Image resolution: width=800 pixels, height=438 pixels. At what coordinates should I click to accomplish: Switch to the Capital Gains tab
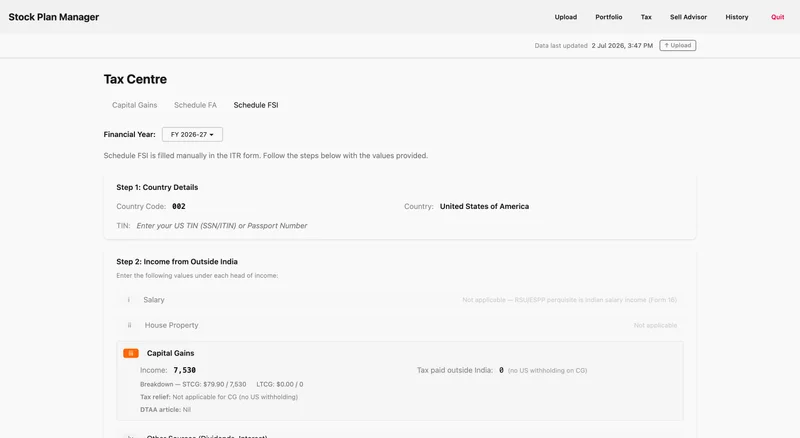(x=135, y=105)
